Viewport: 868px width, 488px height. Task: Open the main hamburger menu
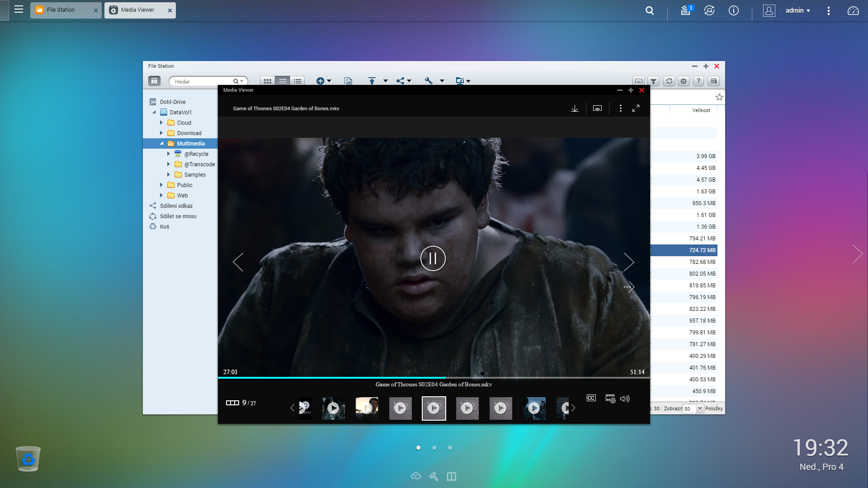pyautogui.click(x=19, y=9)
